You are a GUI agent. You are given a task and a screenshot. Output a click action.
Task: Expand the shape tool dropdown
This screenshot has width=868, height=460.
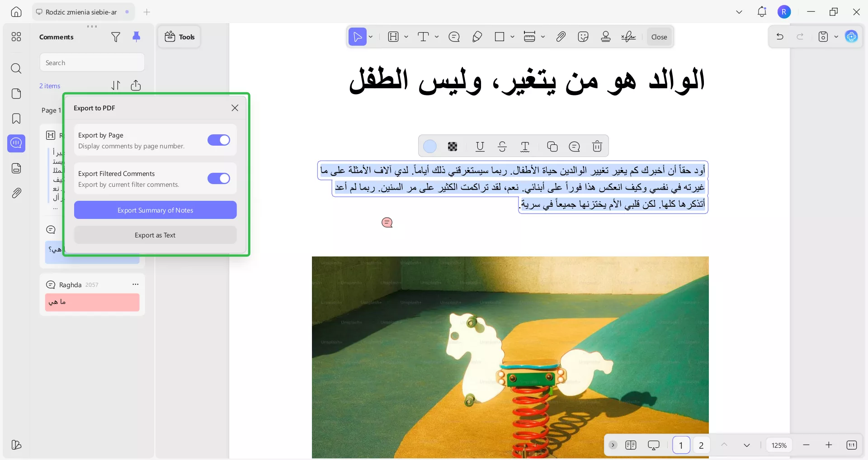click(512, 37)
